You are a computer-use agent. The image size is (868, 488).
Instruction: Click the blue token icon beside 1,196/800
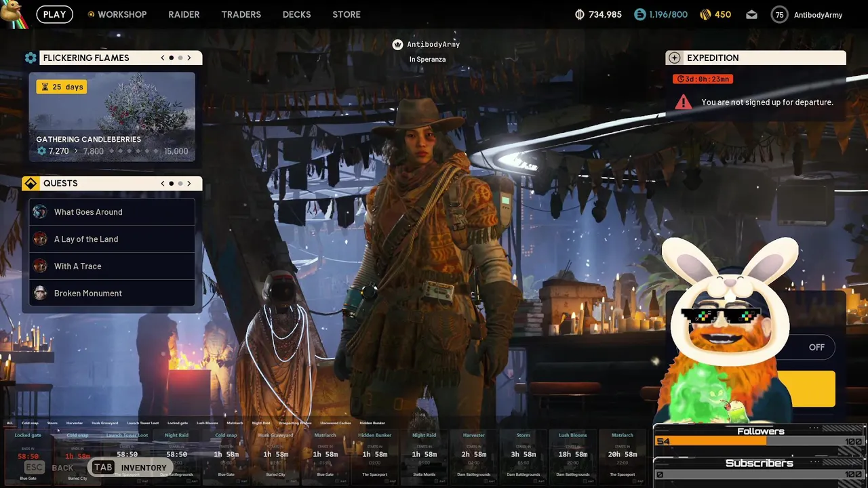click(x=639, y=14)
